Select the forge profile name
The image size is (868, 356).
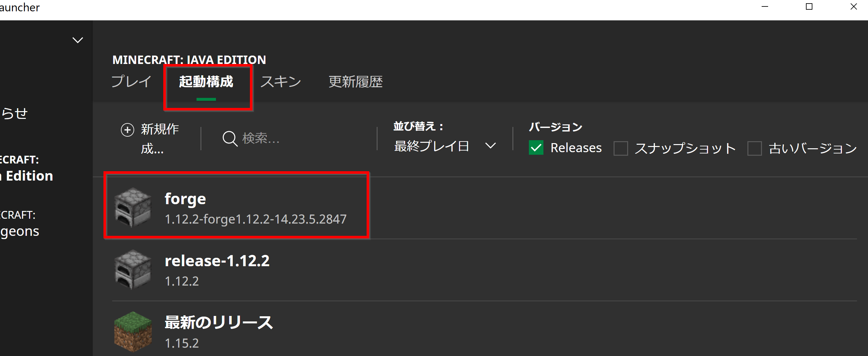[x=185, y=199]
